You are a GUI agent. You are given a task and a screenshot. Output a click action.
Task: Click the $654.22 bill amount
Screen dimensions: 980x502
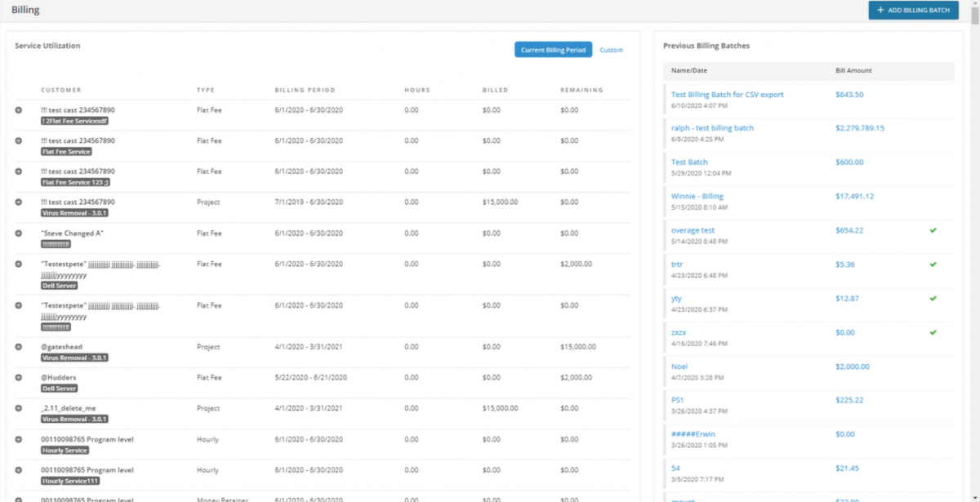(x=849, y=231)
